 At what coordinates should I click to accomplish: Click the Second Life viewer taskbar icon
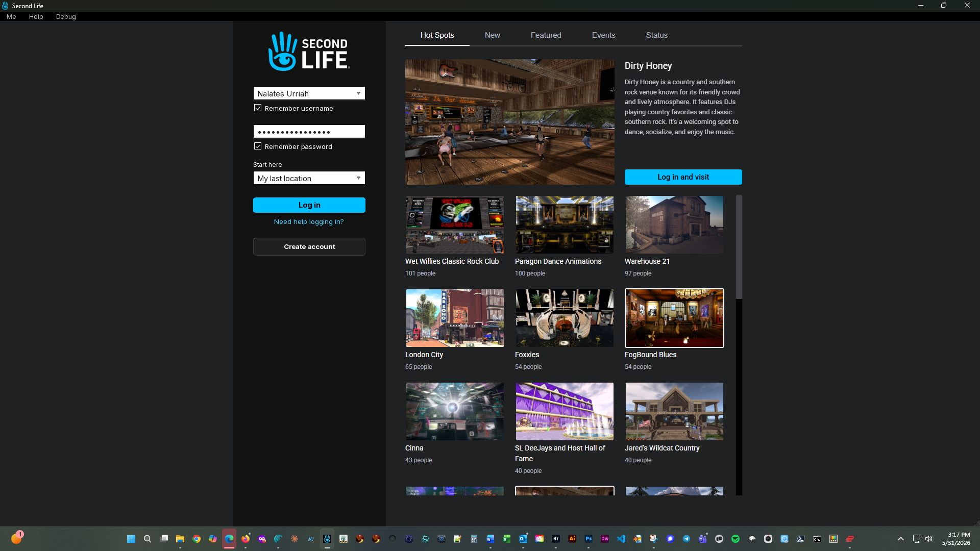click(327, 539)
